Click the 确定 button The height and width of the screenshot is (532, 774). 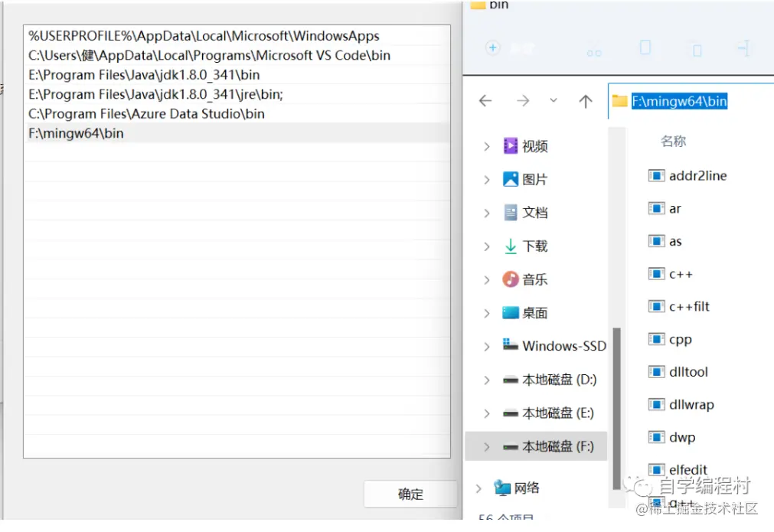tap(410, 494)
